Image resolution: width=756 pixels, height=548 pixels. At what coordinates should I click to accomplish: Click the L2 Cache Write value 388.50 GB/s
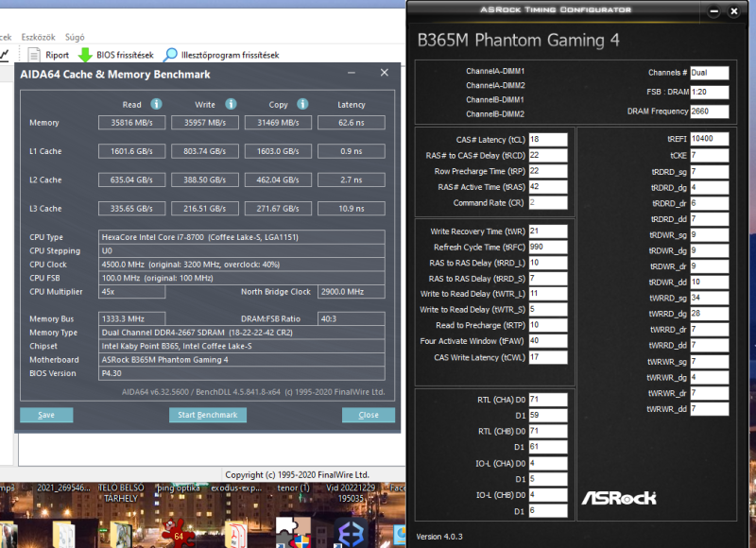(205, 180)
